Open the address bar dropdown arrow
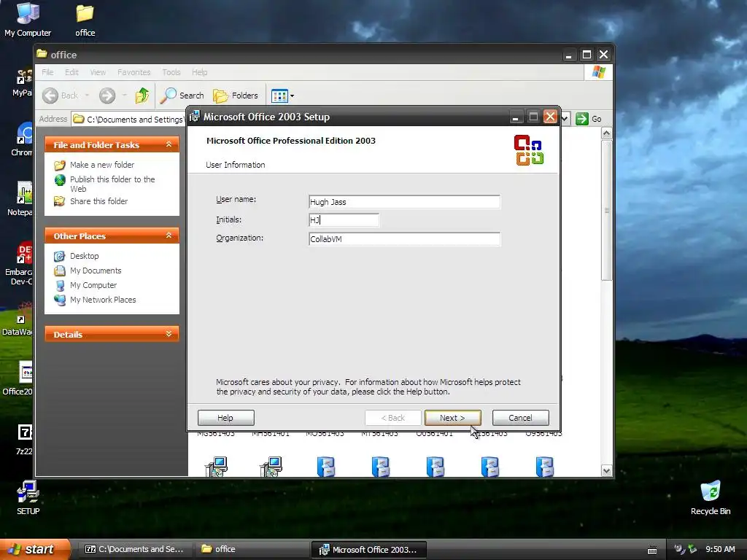 click(565, 119)
